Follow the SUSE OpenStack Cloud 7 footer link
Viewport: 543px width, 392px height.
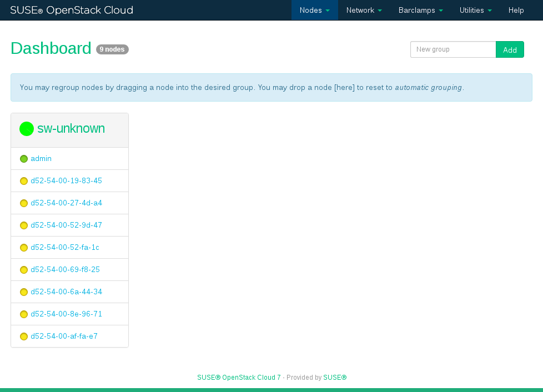[x=239, y=378]
